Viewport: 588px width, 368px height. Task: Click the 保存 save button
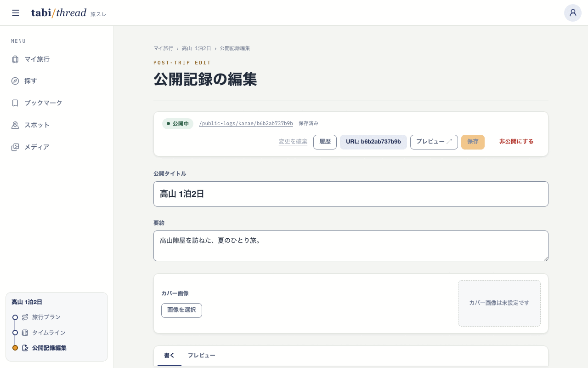point(473,142)
